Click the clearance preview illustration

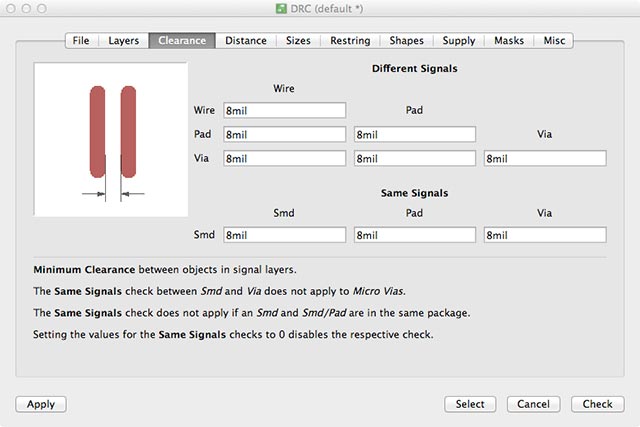[111, 138]
